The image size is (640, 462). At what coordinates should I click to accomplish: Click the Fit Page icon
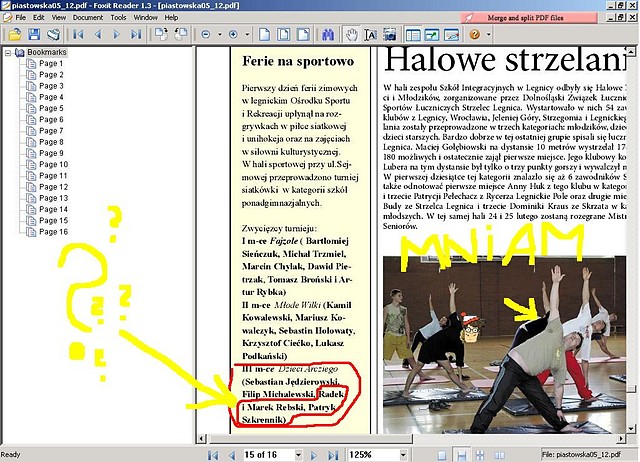click(284, 35)
